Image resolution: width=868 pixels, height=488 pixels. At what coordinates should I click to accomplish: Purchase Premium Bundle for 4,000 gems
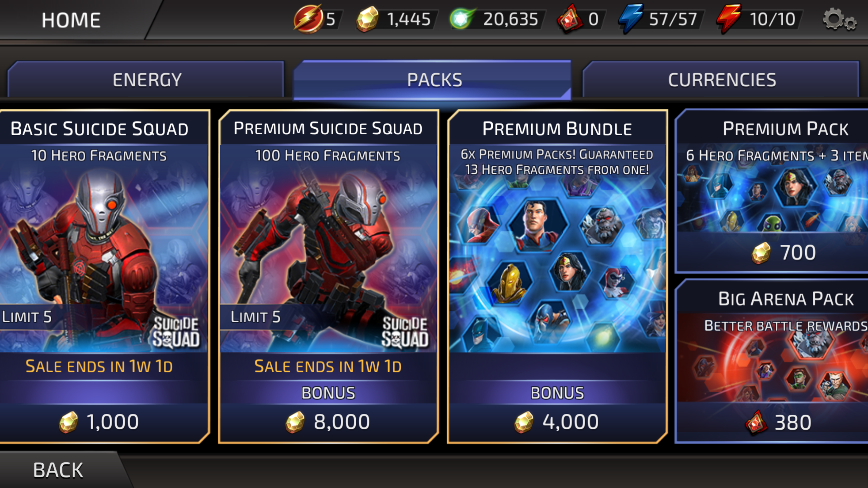557,422
